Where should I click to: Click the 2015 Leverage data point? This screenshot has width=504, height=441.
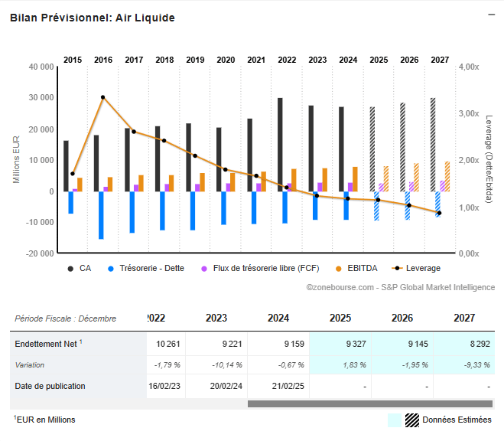73,174
